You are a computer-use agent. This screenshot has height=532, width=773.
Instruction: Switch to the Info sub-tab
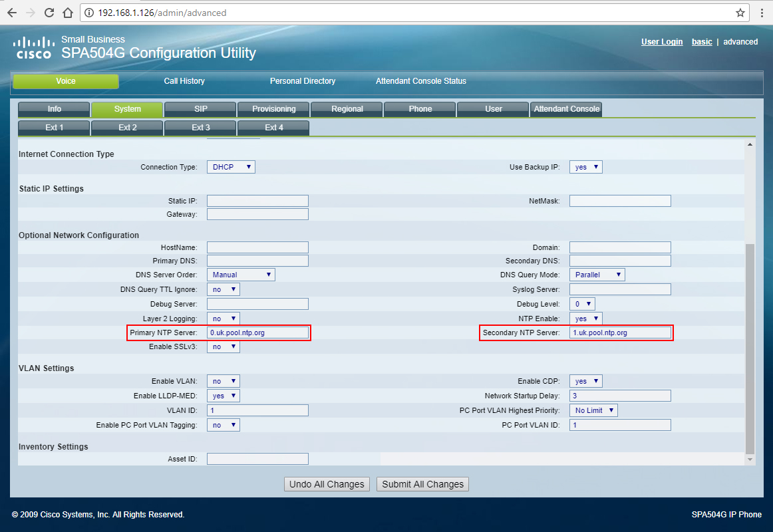tap(55, 109)
